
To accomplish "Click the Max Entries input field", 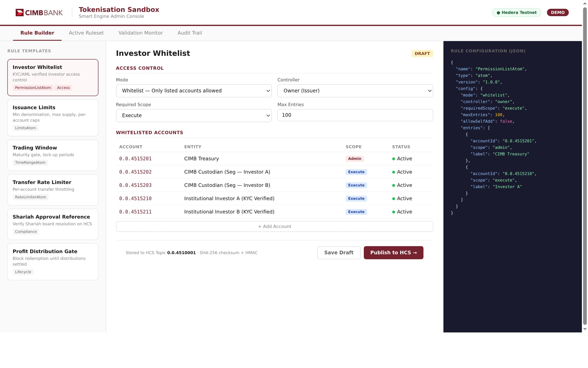I will click(x=355, y=115).
